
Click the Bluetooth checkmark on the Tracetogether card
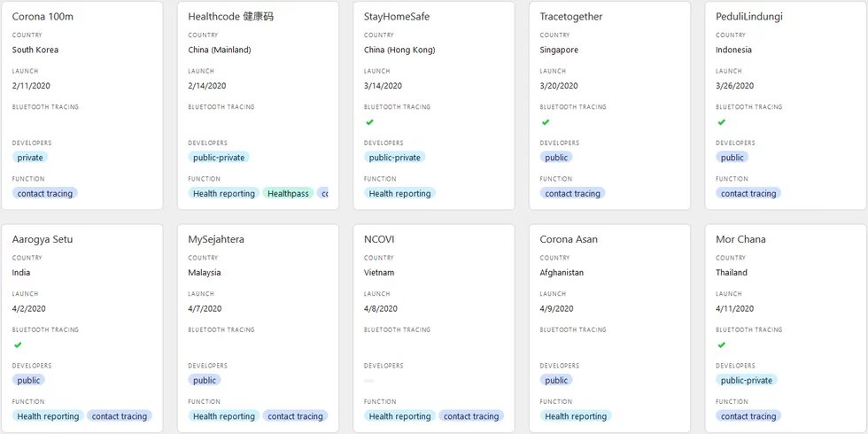[x=546, y=122]
